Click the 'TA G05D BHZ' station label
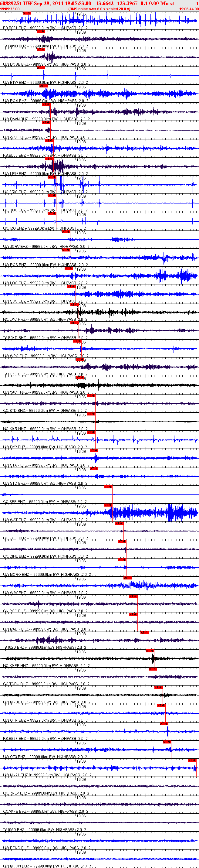 click(x=15, y=46)
